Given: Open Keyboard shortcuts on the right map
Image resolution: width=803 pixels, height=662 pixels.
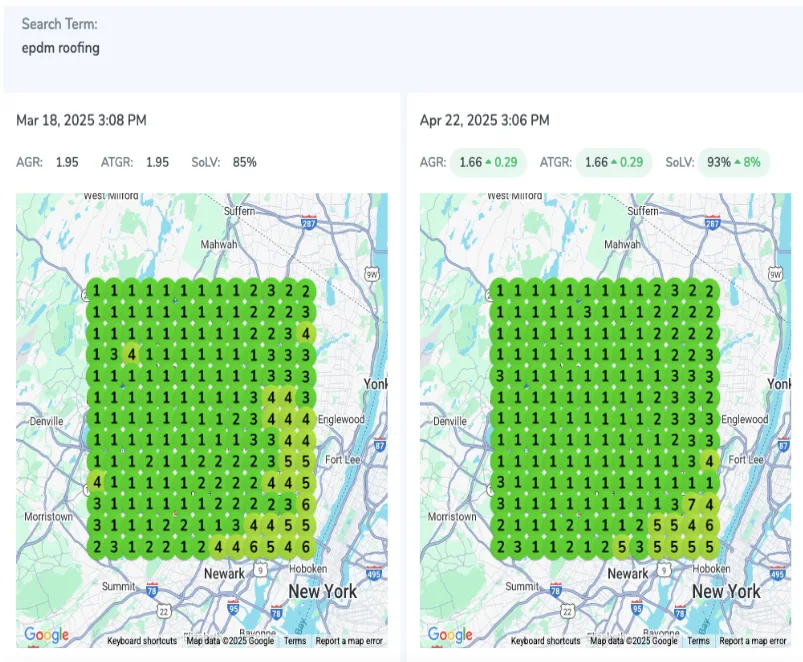Looking at the screenshot, I should [545, 641].
